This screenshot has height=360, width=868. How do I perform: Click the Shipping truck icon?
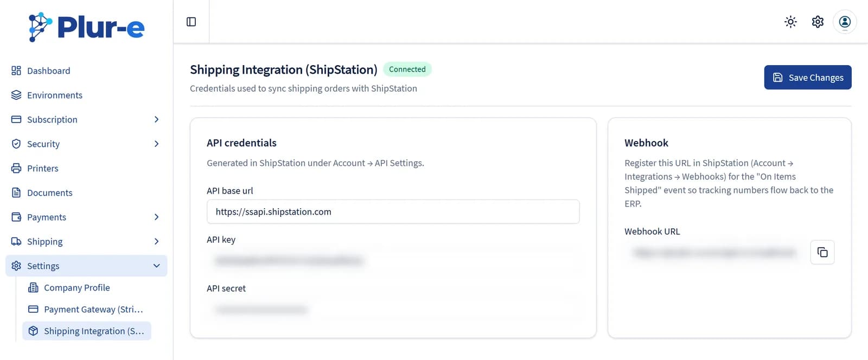click(16, 241)
